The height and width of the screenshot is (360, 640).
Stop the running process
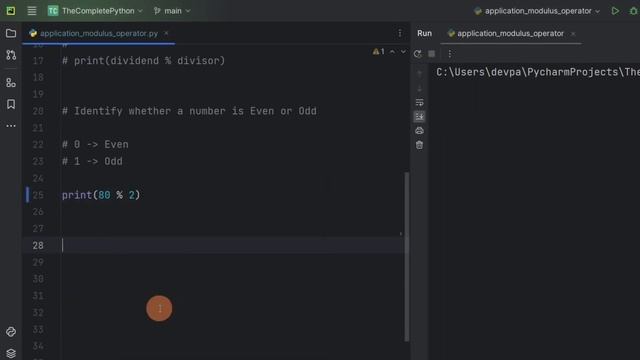point(432,54)
